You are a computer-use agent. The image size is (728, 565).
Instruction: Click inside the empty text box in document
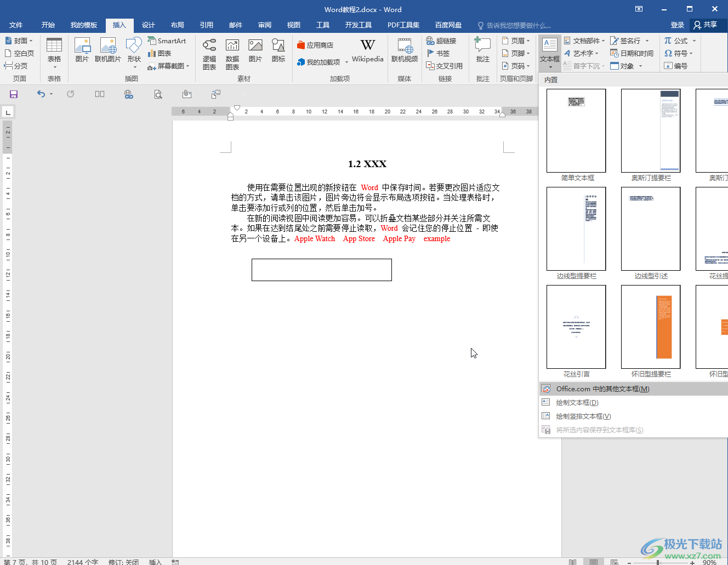[x=322, y=270]
